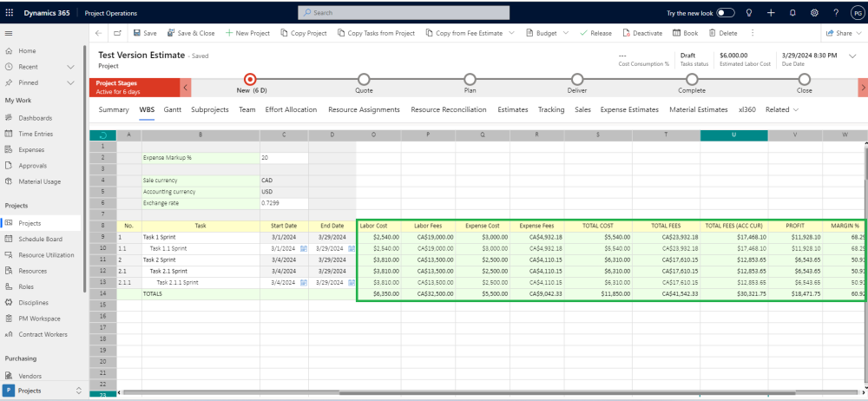
Task: Open Task 2.1.1 Sprint end date calendar
Action: coord(351,282)
